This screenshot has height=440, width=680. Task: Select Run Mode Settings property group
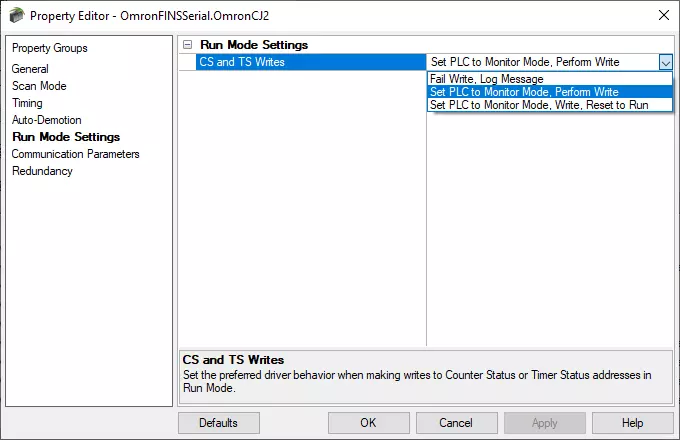(x=66, y=137)
